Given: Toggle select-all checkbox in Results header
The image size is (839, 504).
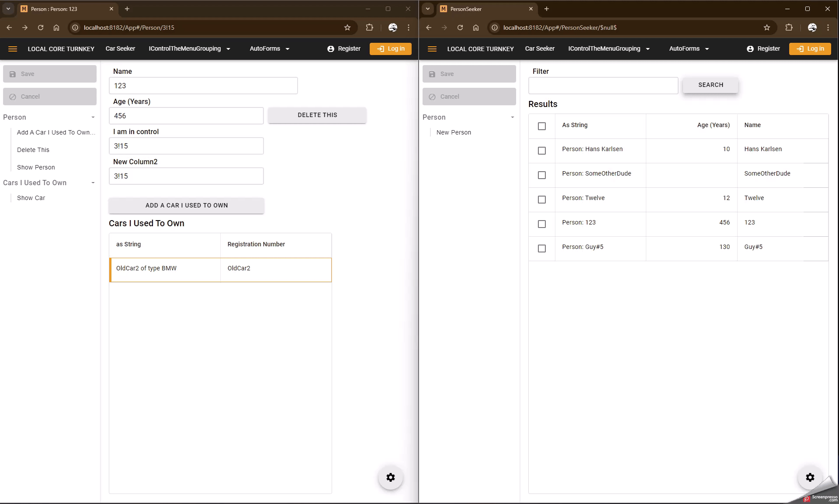Looking at the screenshot, I should click(x=542, y=126).
